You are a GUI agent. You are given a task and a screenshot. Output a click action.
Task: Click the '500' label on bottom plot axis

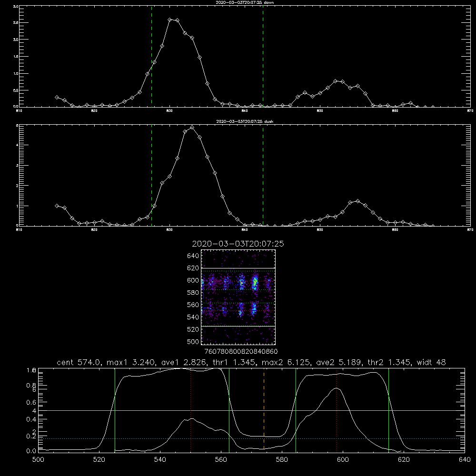pyautogui.click(x=38, y=460)
